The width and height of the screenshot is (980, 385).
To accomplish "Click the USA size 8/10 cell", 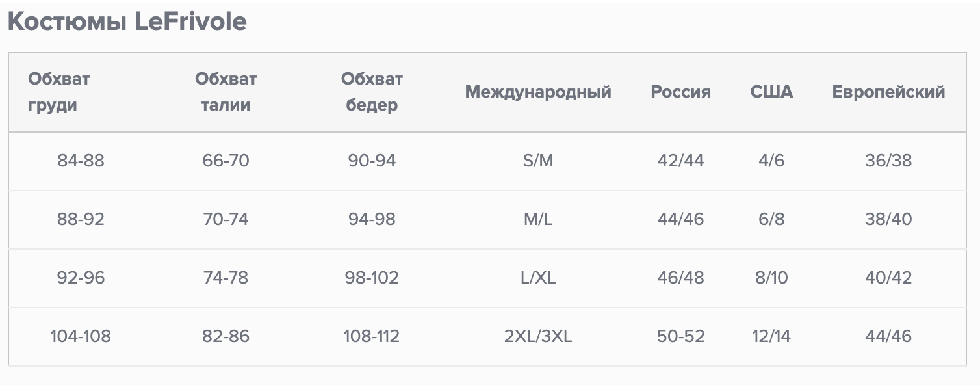I will point(771,278).
